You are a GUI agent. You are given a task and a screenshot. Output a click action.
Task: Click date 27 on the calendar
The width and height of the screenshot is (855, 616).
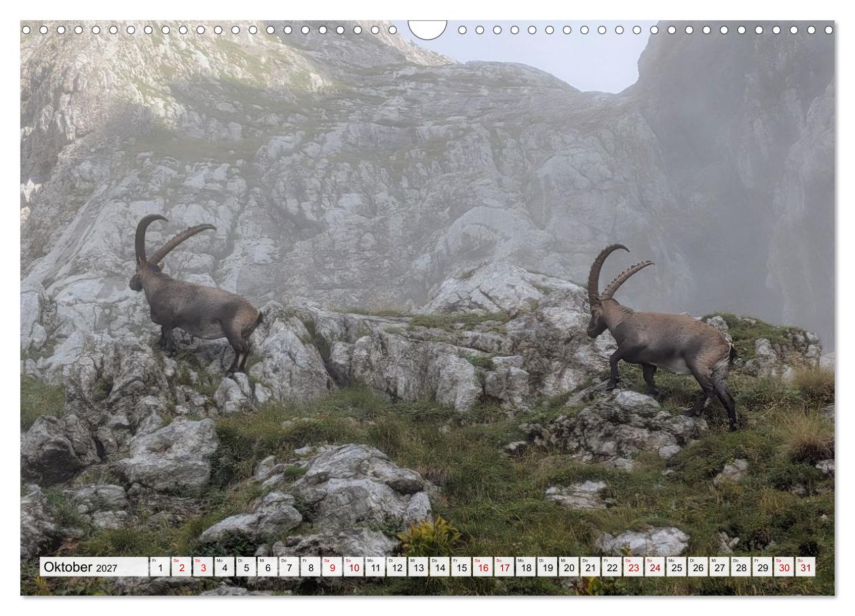pyautogui.click(x=719, y=567)
